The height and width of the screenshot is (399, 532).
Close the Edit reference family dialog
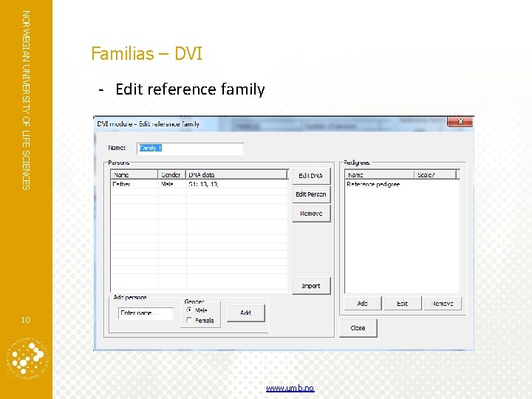(x=358, y=328)
